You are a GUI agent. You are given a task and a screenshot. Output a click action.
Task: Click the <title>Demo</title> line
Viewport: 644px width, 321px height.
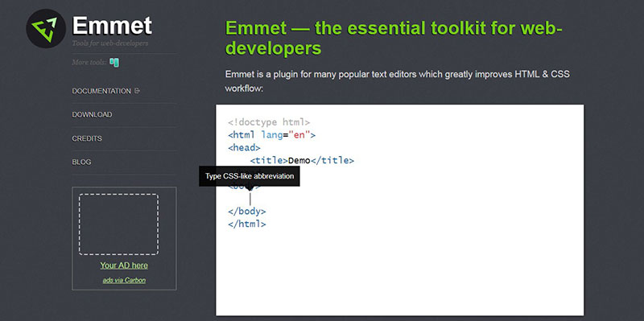pyautogui.click(x=302, y=161)
